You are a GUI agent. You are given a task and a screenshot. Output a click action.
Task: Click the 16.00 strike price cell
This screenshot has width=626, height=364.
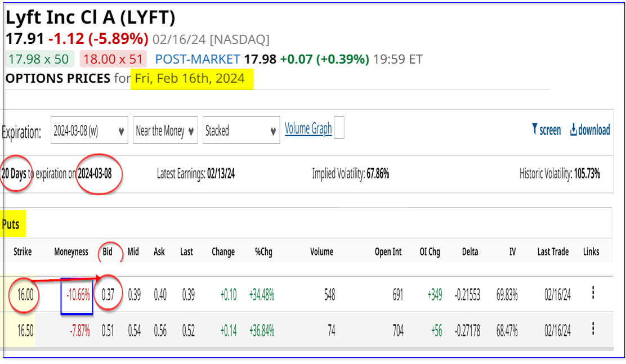click(23, 295)
